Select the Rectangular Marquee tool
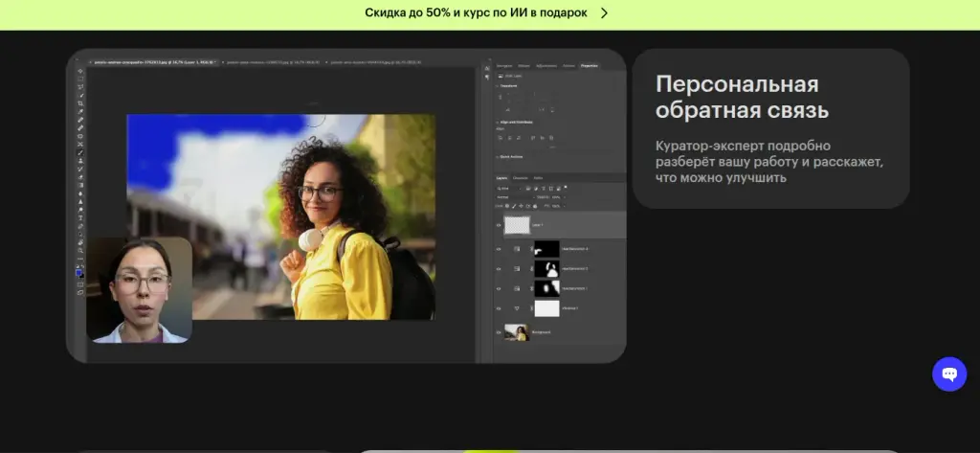Screen dimensions: 980x453 [x=80, y=79]
